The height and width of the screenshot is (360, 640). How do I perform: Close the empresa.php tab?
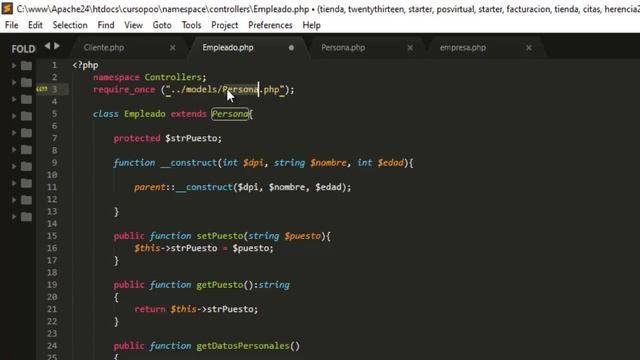pos(529,48)
